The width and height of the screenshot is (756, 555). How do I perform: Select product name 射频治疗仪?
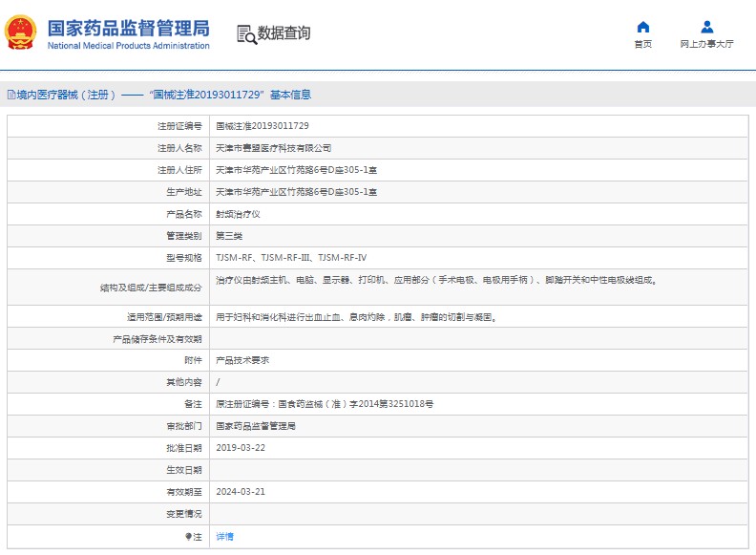(238, 214)
